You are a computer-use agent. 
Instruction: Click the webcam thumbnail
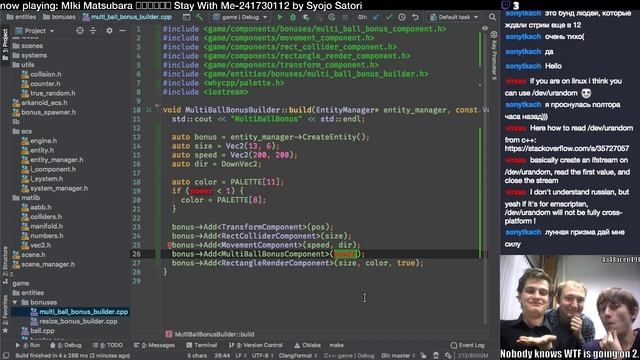(x=570, y=308)
